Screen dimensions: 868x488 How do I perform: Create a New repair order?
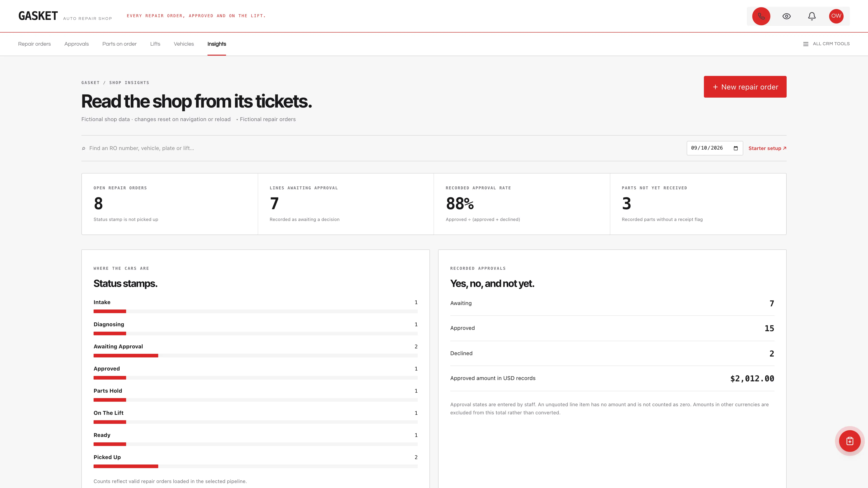[x=745, y=87]
